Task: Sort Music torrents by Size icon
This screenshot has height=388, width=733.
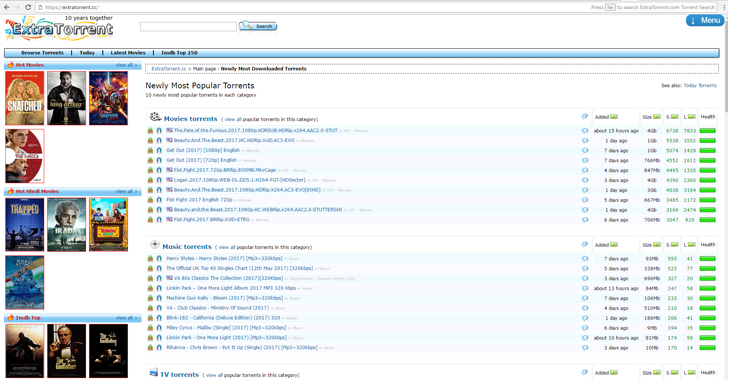Action: point(657,245)
